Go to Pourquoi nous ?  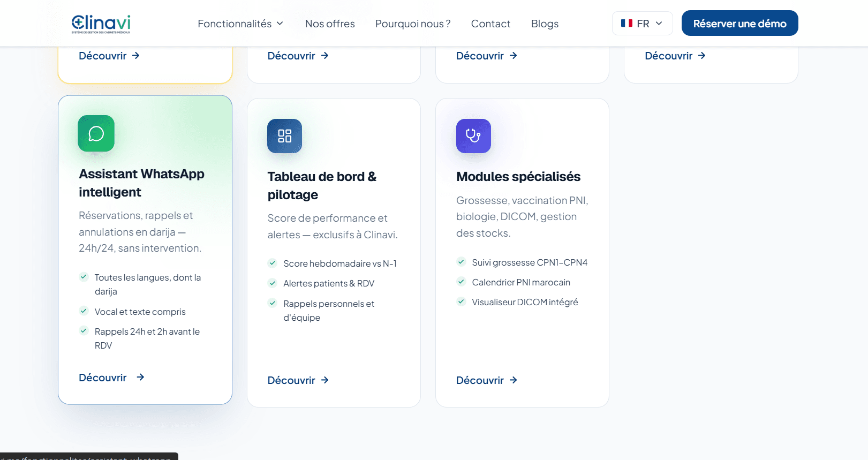point(413,24)
